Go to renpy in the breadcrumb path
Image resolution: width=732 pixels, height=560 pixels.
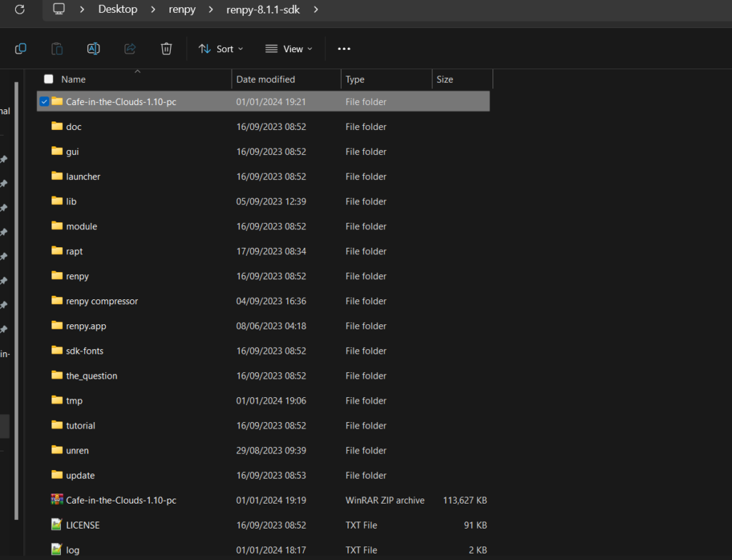[x=182, y=9]
